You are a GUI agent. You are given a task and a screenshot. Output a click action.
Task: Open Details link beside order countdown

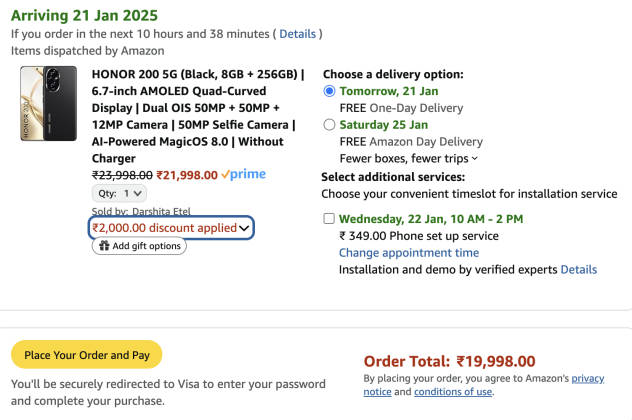pyautogui.click(x=297, y=34)
